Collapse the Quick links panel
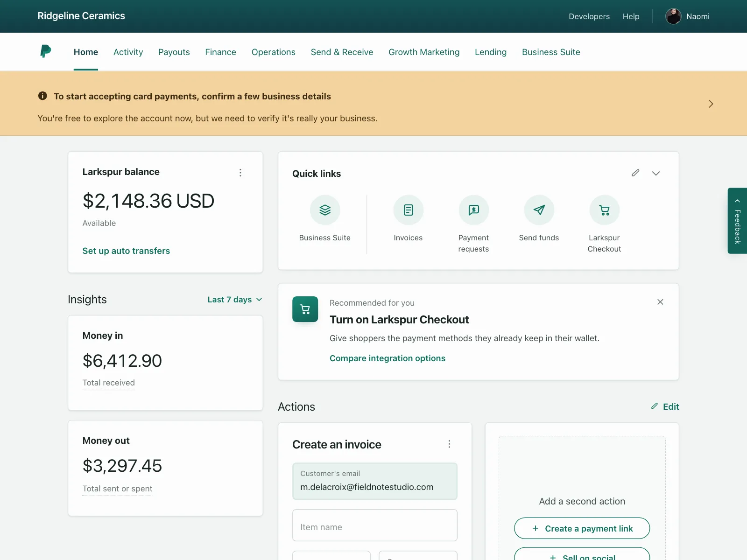Screen dimensions: 747x560 click(656, 173)
